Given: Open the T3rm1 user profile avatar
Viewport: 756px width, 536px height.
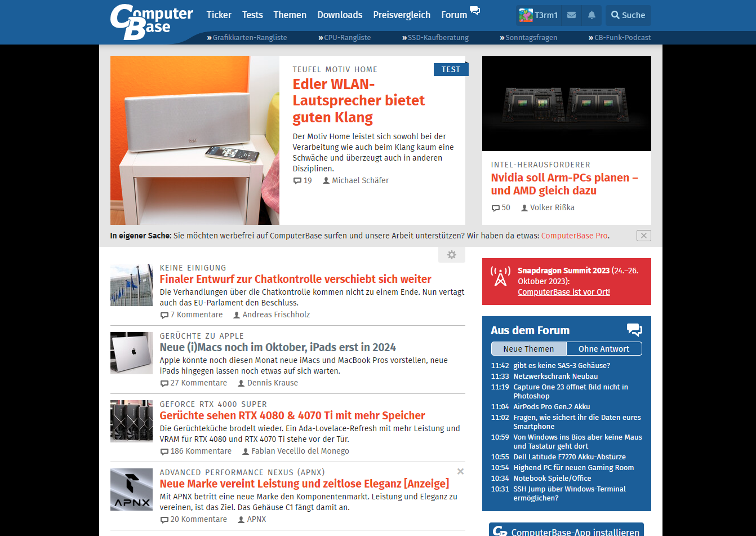Looking at the screenshot, I should 526,15.
